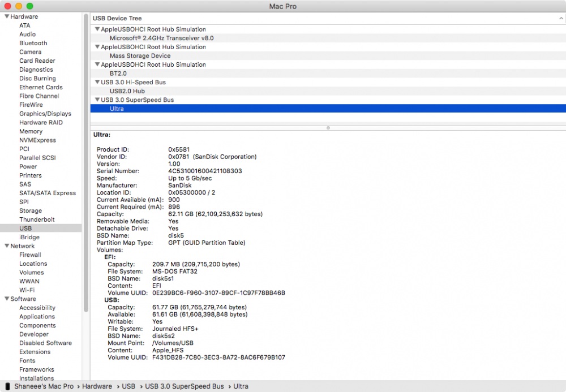
Task: Select PCI in the sidebar
Action: coord(24,149)
